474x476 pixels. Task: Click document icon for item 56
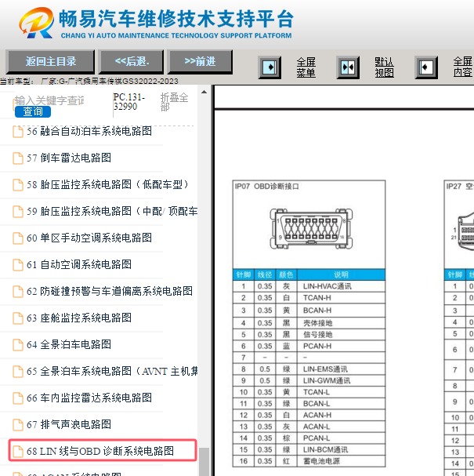(x=18, y=132)
